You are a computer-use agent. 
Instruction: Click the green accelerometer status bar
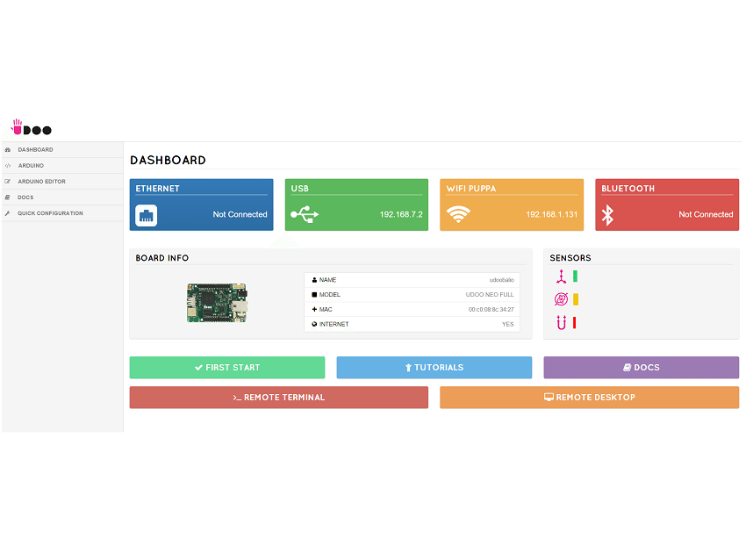pyautogui.click(x=575, y=276)
